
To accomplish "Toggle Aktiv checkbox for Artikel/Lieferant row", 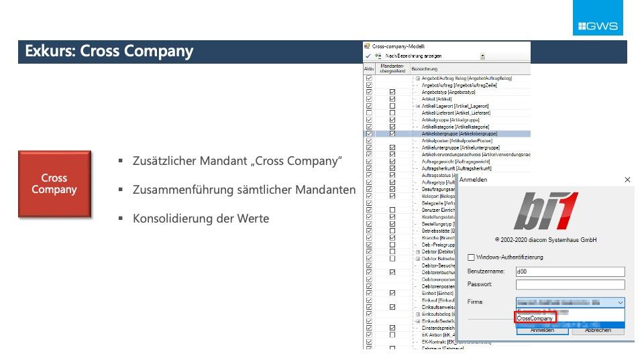I will [x=369, y=113].
